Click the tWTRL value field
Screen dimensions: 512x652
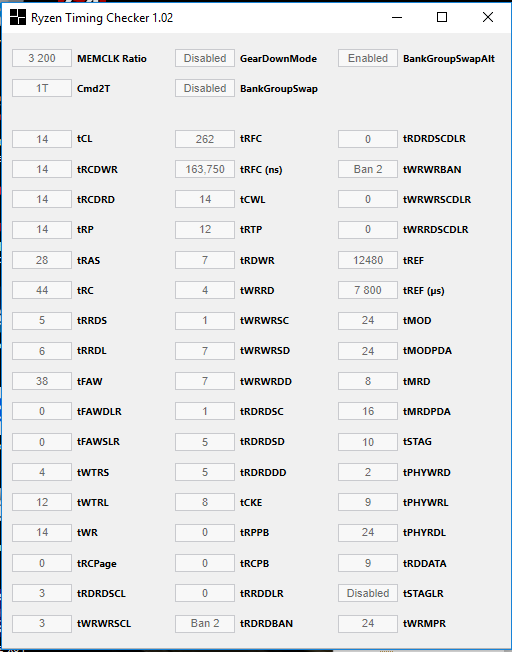pos(42,502)
